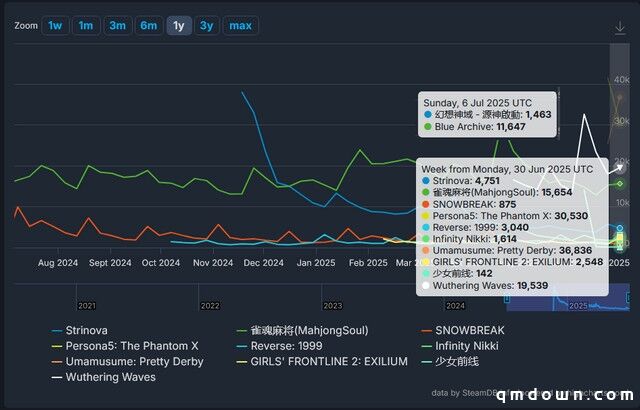The image size is (640, 410).
Task: Click the Blue Archive 11,647 tooltip entry
Action: click(x=475, y=127)
